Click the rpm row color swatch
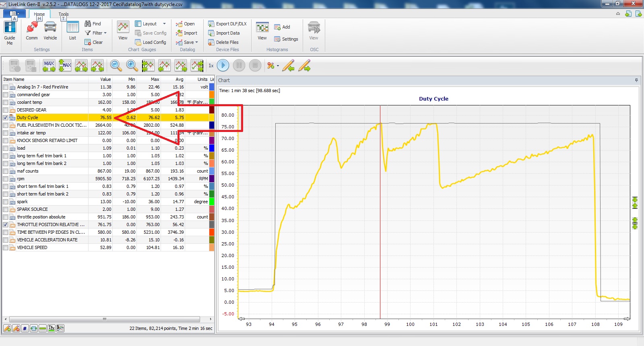Viewport: 644px width, 346px height. click(x=212, y=179)
